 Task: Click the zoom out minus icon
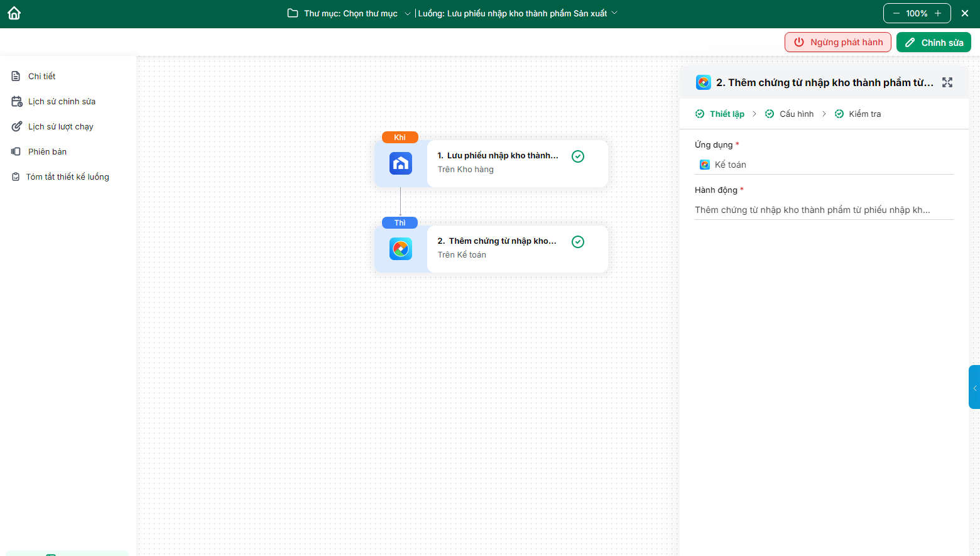pyautogui.click(x=896, y=13)
